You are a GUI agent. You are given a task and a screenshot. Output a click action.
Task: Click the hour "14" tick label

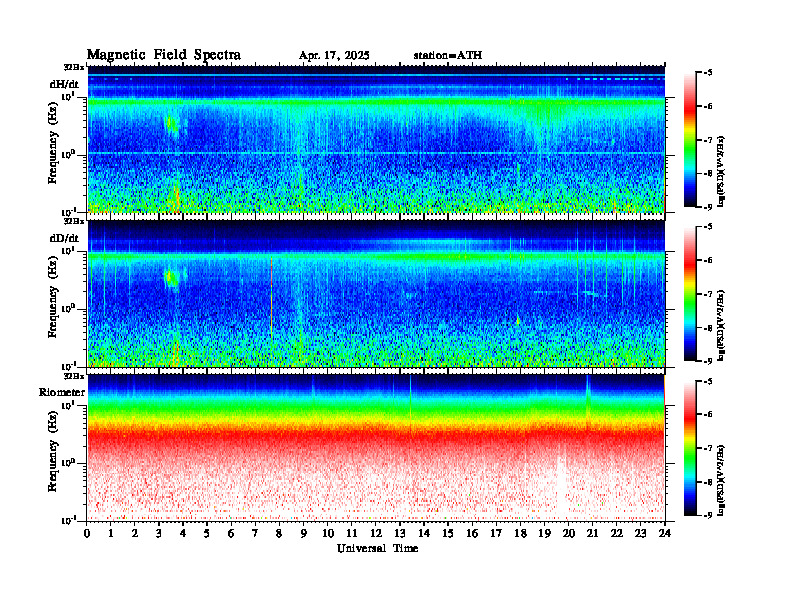click(424, 533)
